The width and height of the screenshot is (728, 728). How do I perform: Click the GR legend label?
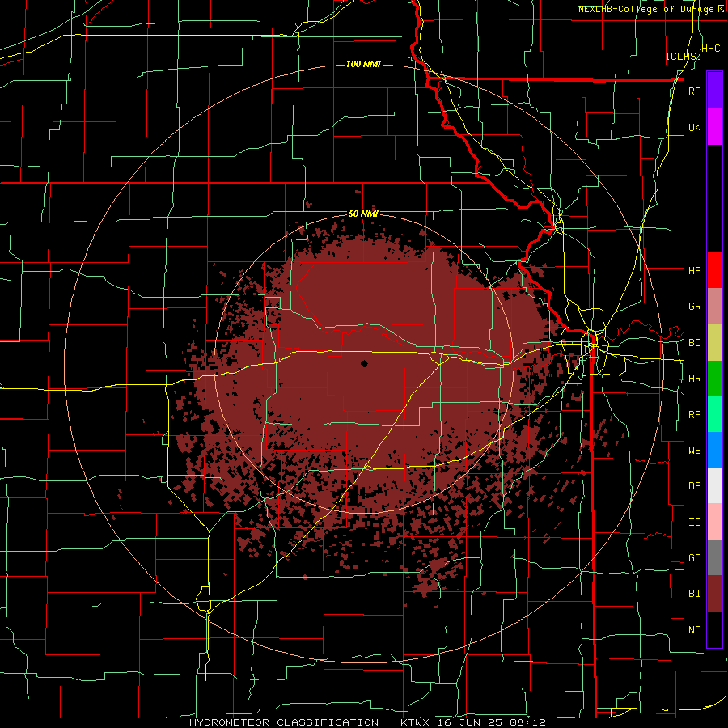pyautogui.click(x=694, y=307)
